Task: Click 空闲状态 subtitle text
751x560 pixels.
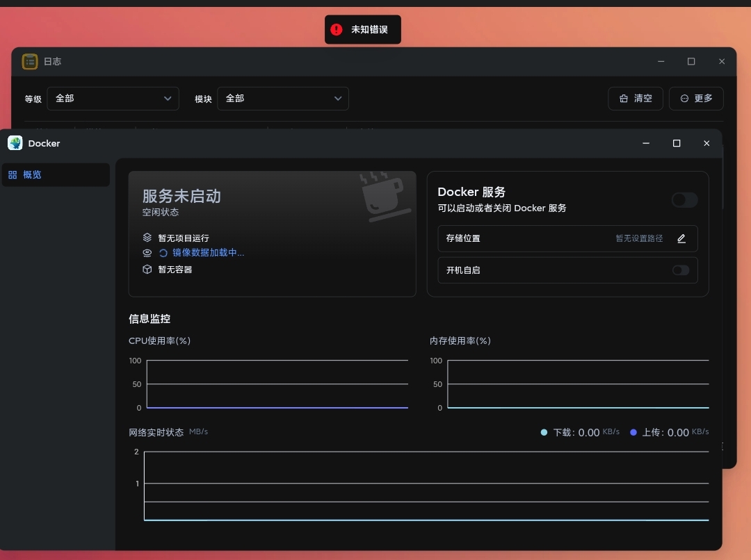Action: 161,212
